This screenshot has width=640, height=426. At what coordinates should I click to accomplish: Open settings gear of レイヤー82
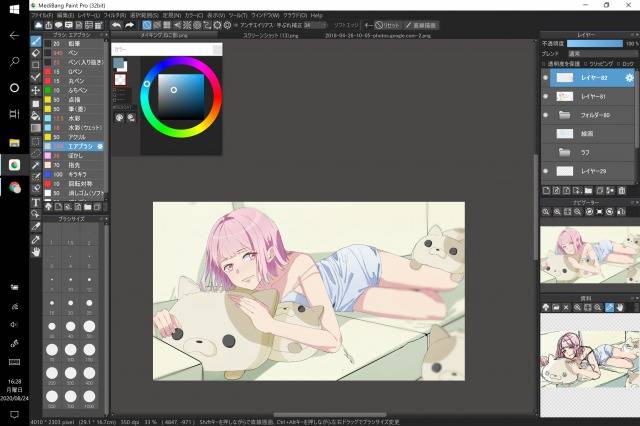coord(629,78)
